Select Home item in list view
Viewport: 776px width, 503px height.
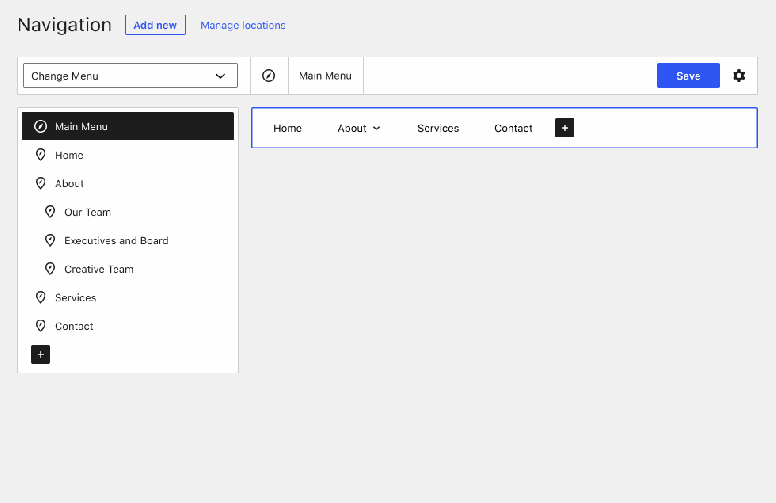click(69, 156)
